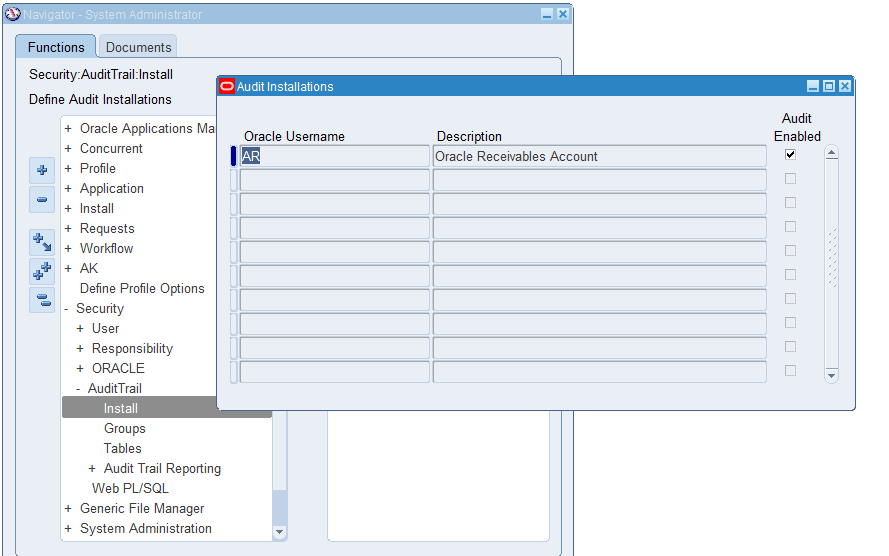Click the Oracle Username field containing AR

pyautogui.click(x=335, y=156)
